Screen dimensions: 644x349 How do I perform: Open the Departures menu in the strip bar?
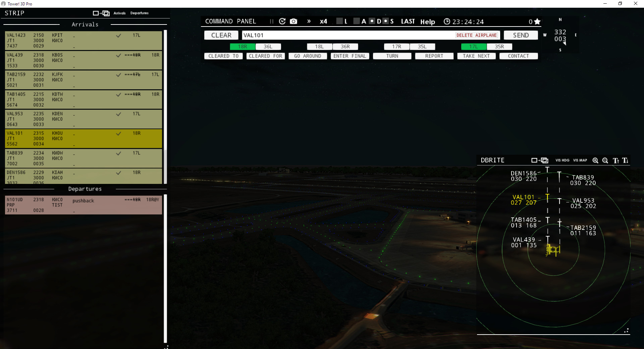[x=140, y=13]
